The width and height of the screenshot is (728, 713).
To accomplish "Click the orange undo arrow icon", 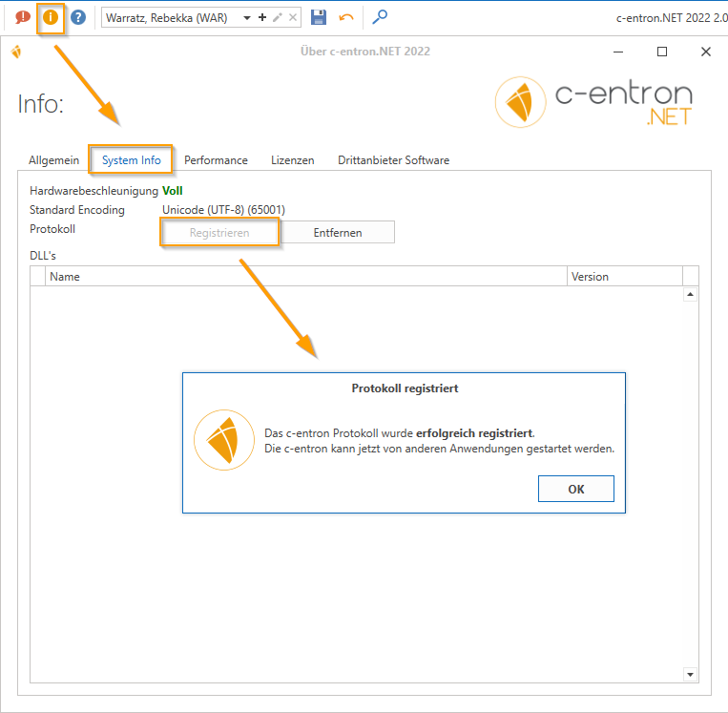I will tap(345, 17).
